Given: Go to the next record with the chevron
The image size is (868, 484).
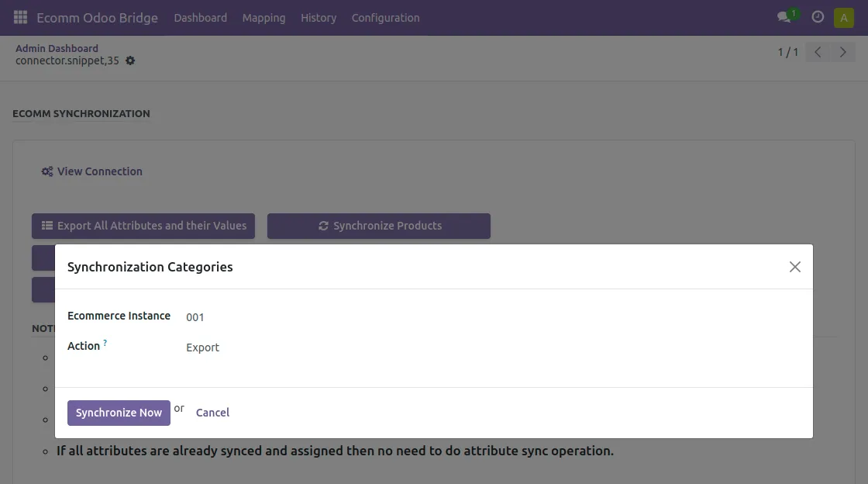Looking at the screenshot, I should 843,51.
